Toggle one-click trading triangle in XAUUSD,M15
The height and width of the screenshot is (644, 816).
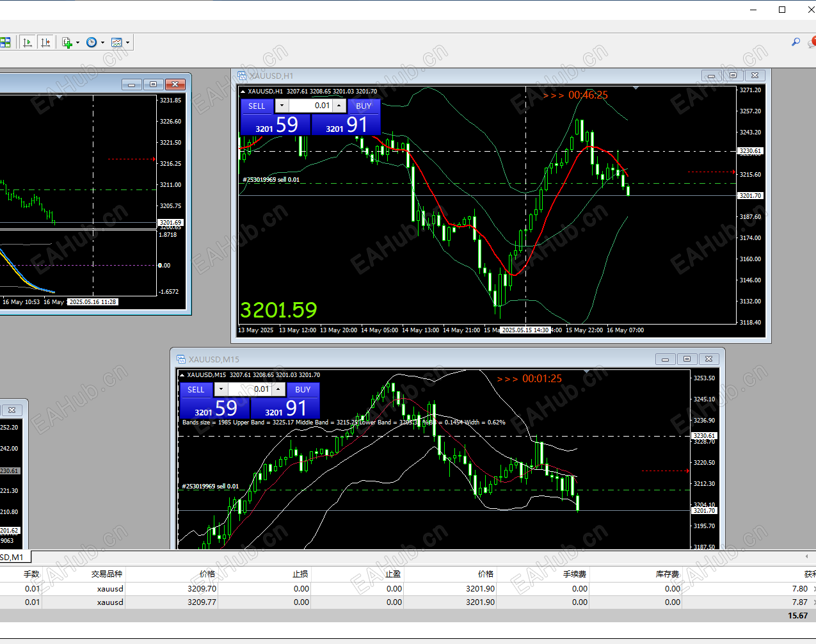click(x=182, y=375)
